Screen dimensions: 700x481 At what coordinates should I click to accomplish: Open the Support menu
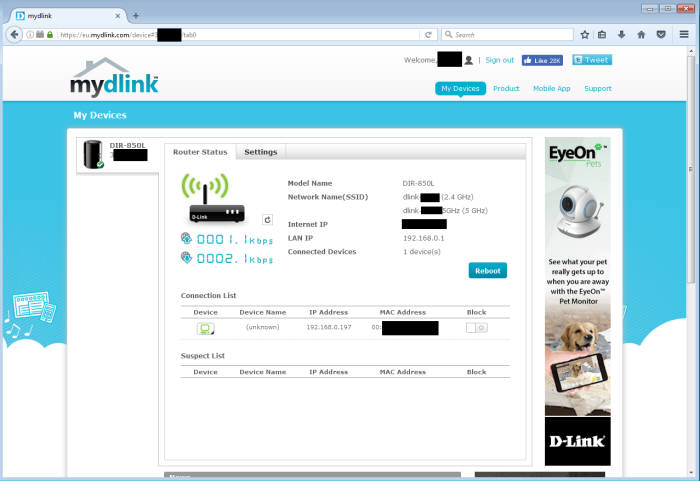point(598,88)
